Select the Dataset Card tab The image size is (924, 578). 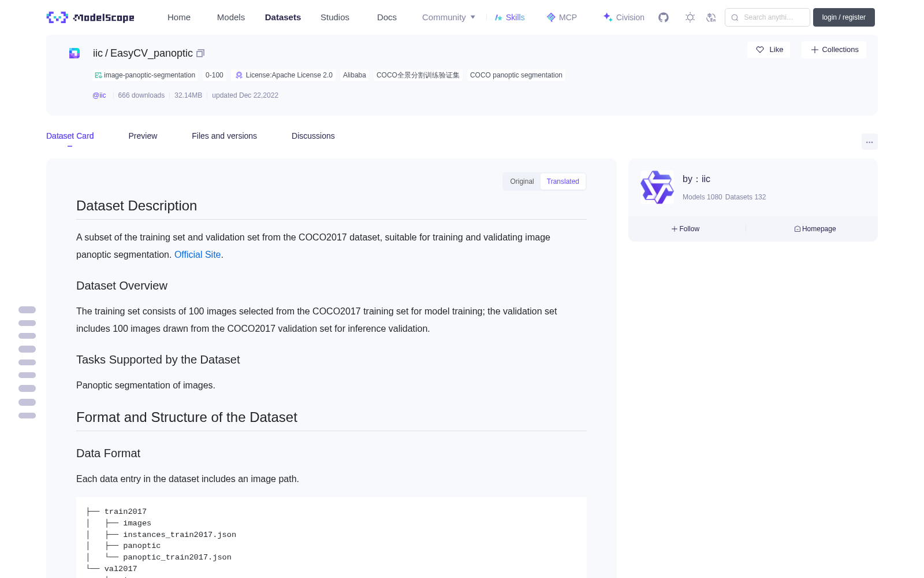click(70, 136)
